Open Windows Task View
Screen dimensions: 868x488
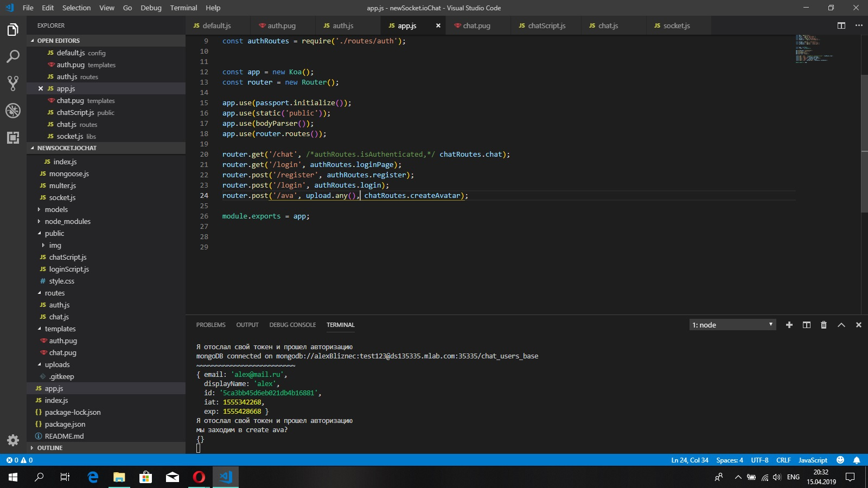click(65, 477)
